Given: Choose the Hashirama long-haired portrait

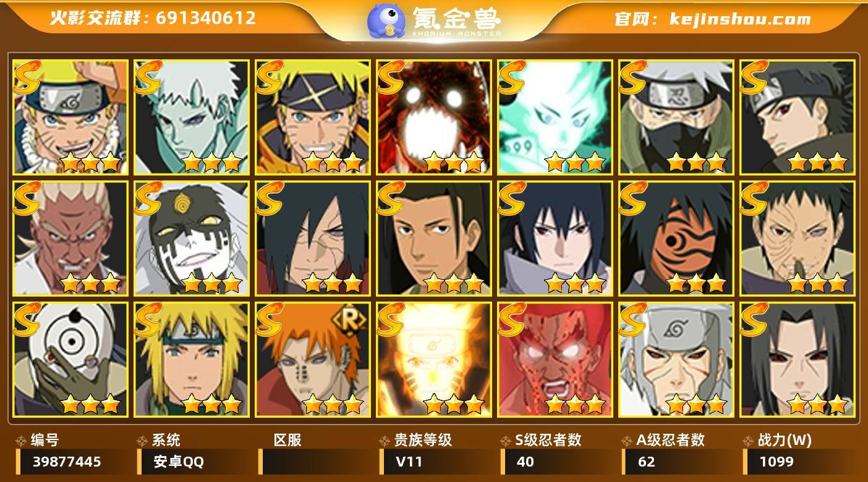Looking at the screenshot, I should tap(434, 238).
